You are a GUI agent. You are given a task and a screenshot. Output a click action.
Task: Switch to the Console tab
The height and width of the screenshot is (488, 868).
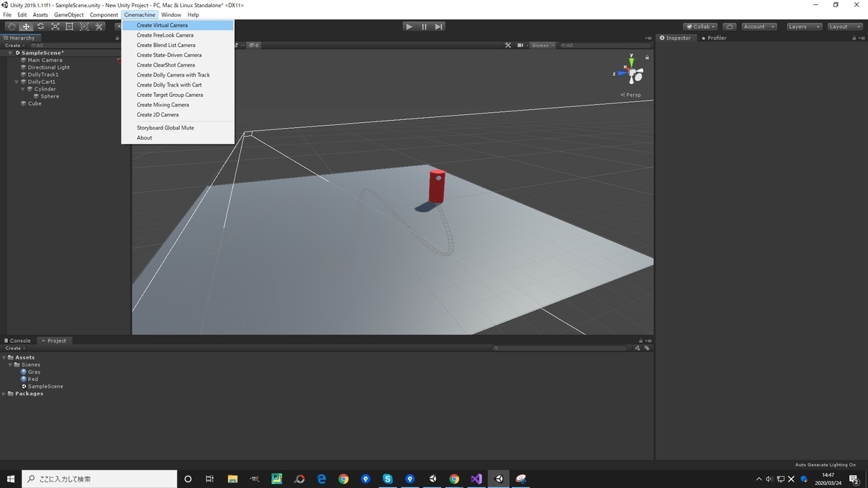pos(17,341)
